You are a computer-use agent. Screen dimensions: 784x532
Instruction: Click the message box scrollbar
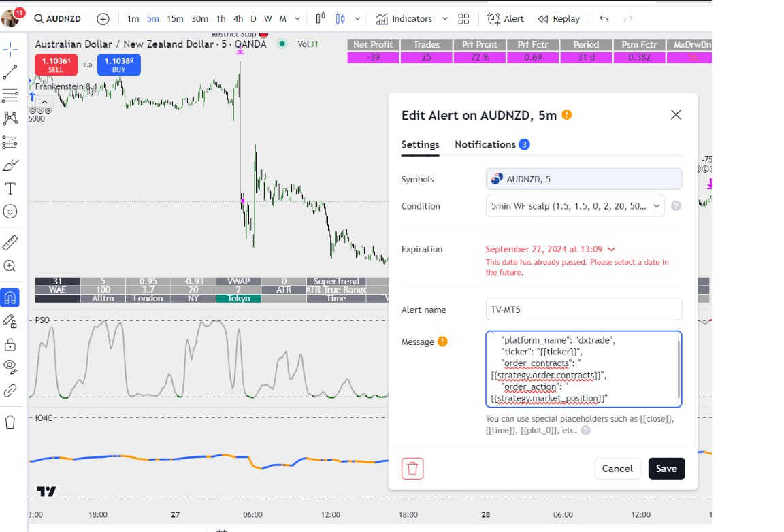(679, 368)
